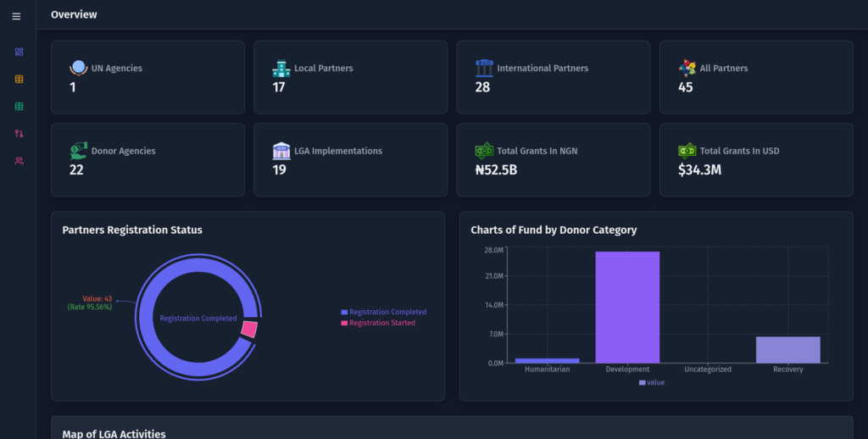
Task: Click the Total Grants In NGN label
Action: [x=537, y=151]
